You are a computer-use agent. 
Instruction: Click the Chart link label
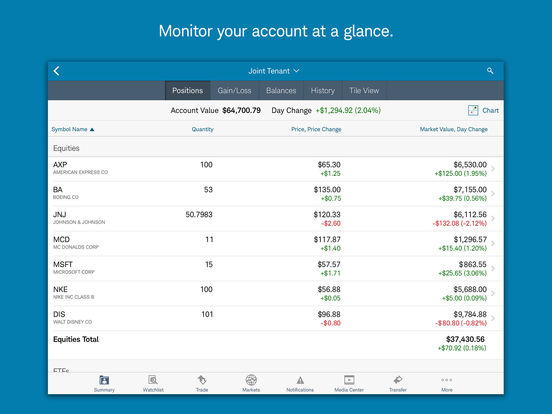pos(490,110)
